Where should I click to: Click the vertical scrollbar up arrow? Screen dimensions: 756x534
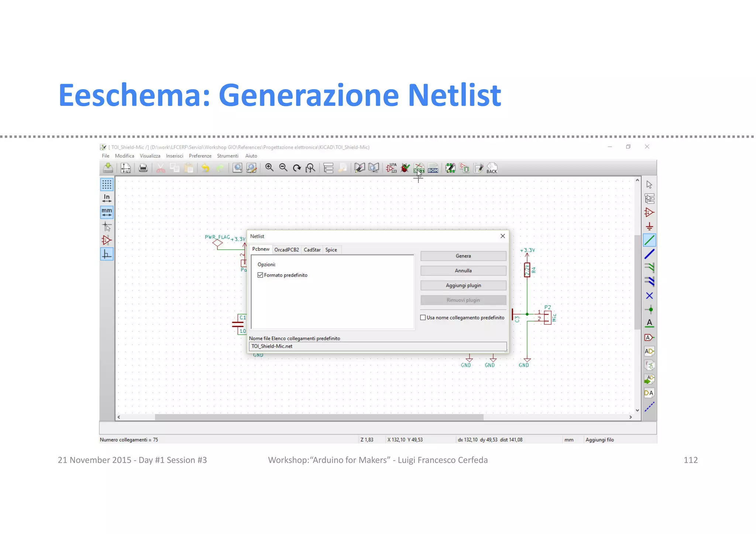click(x=638, y=180)
